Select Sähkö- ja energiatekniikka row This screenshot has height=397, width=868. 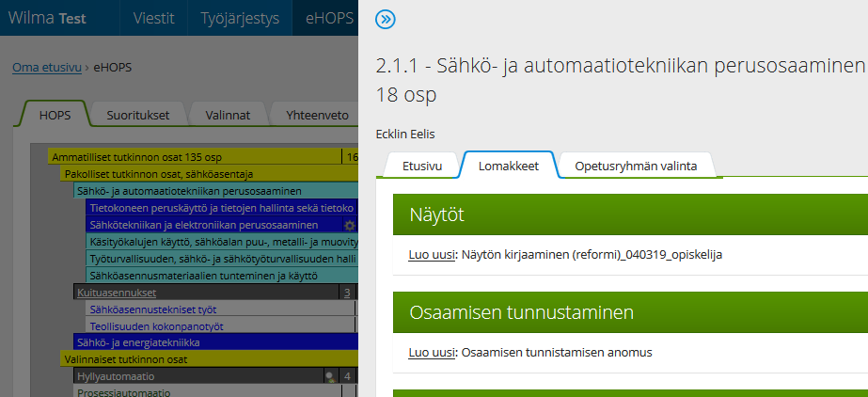[139, 342]
